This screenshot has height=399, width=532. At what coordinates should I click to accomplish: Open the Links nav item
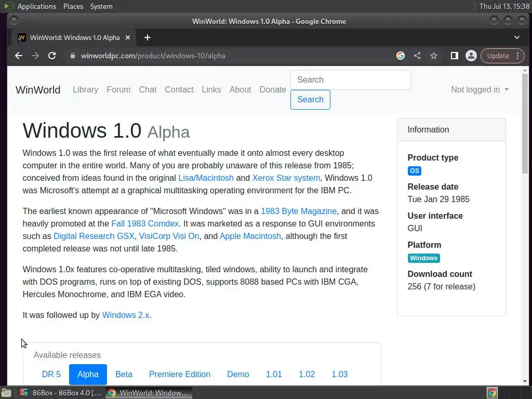(x=211, y=89)
